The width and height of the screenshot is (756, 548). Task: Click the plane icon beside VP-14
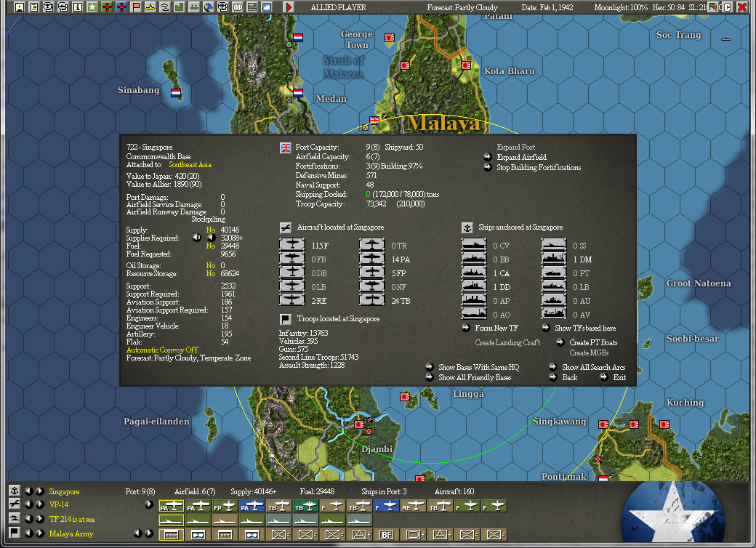point(15,504)
